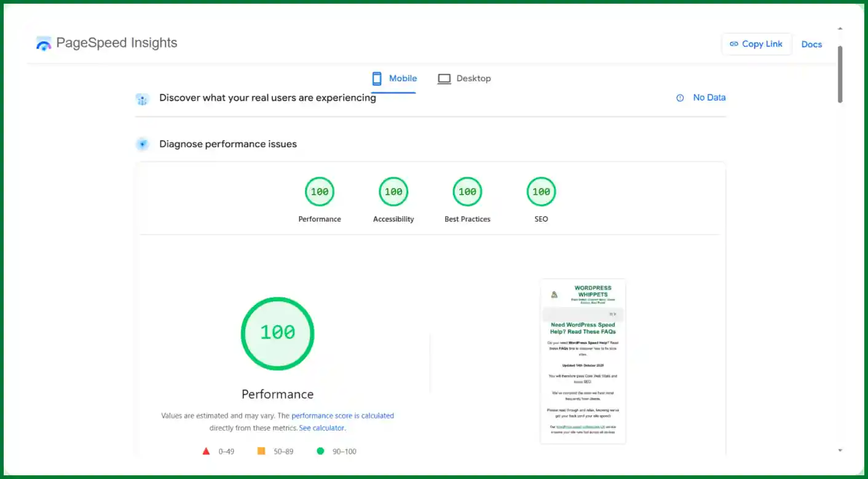Select the Best Practices 100 score gauge
The width and height of the screenshot is (868, 479).
click(x=467, y=192)
